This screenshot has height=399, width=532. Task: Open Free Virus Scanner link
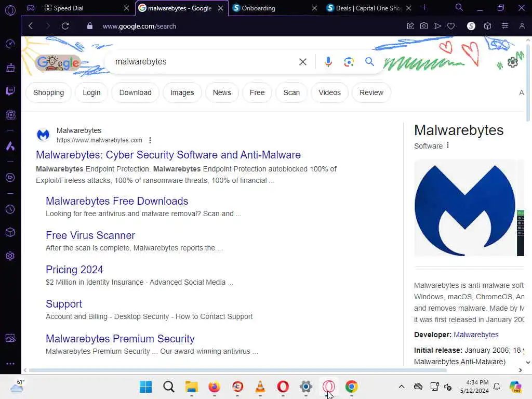(x=90, y=235)
